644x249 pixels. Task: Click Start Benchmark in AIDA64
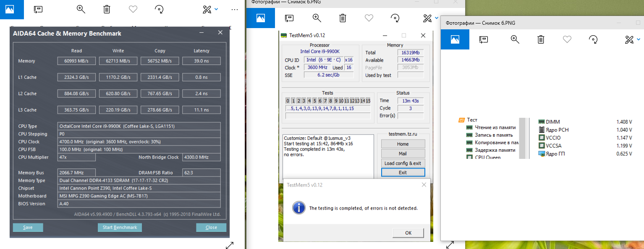pos(120,227)
